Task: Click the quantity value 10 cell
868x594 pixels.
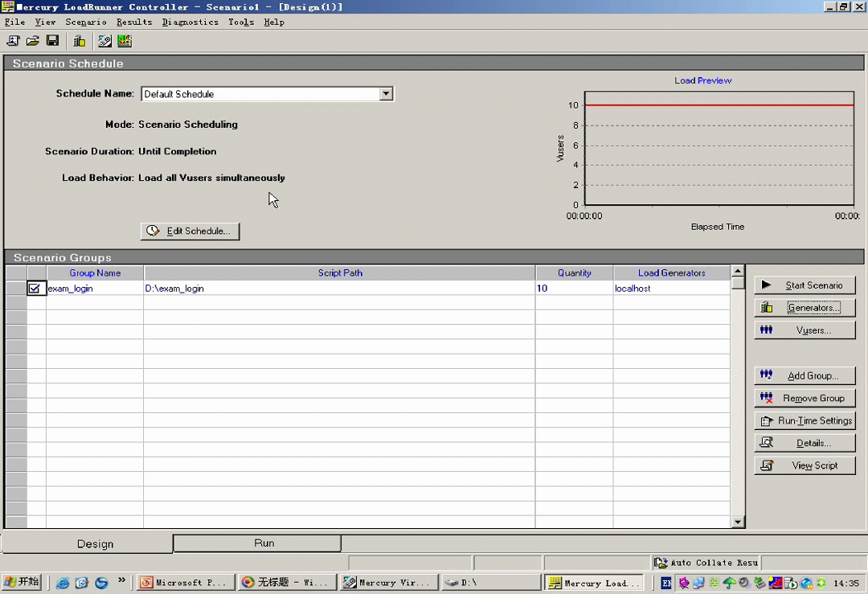Action: tap(575, 289)
